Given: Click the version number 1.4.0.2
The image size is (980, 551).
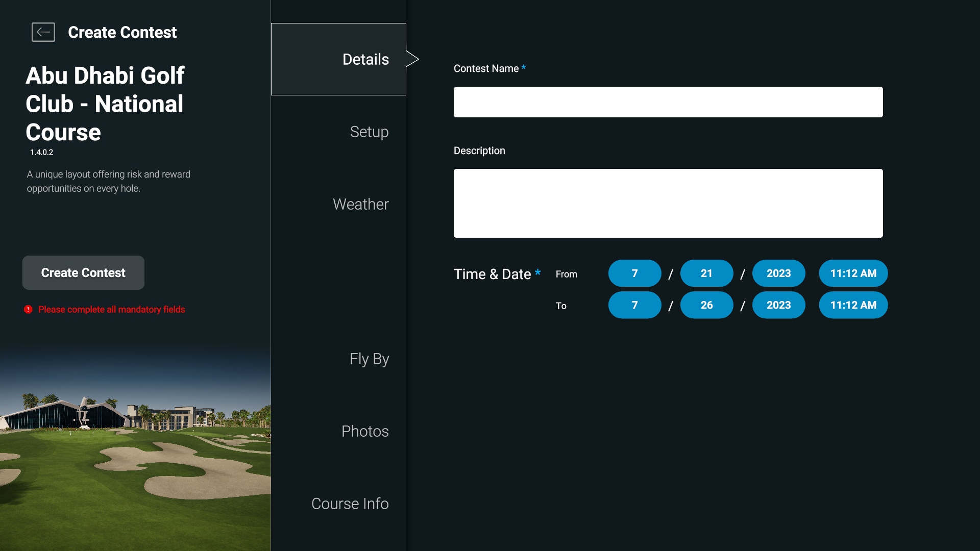Looking at the screenshot, I should (41, 152).
